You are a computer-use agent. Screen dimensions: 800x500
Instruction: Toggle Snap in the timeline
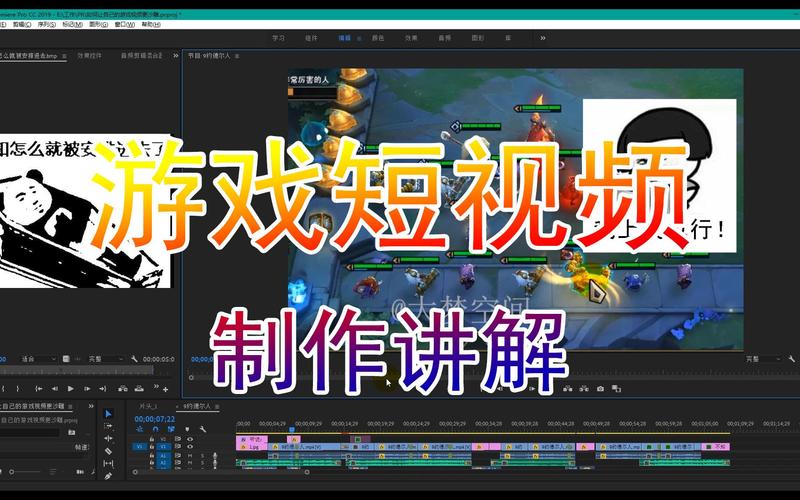click(x=156, y=430)
